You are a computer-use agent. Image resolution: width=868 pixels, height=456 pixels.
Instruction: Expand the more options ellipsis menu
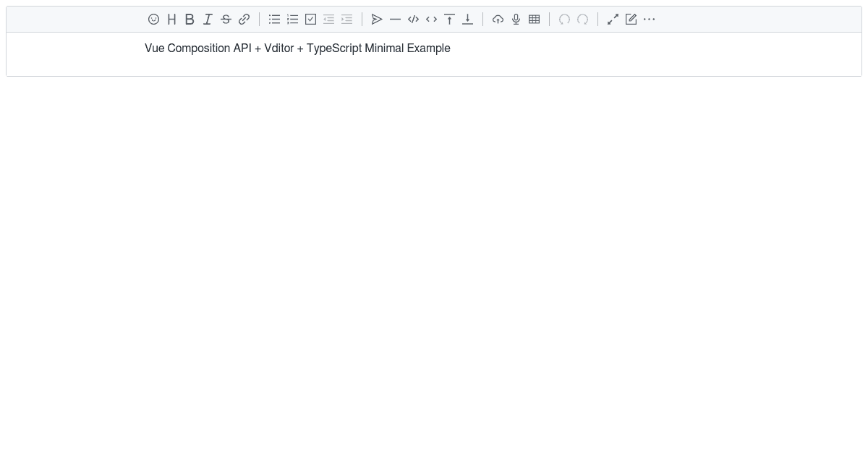pos(649,20)
